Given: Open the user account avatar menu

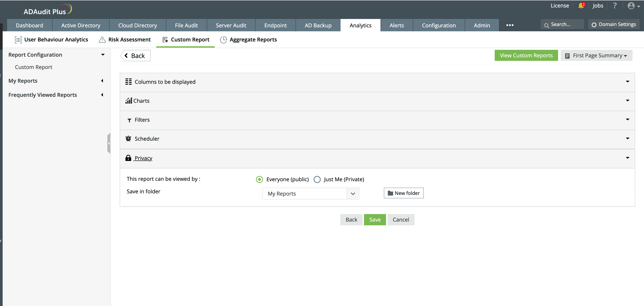Looking at the screenshot, I should pyautogui.click(x=631, y=6).
